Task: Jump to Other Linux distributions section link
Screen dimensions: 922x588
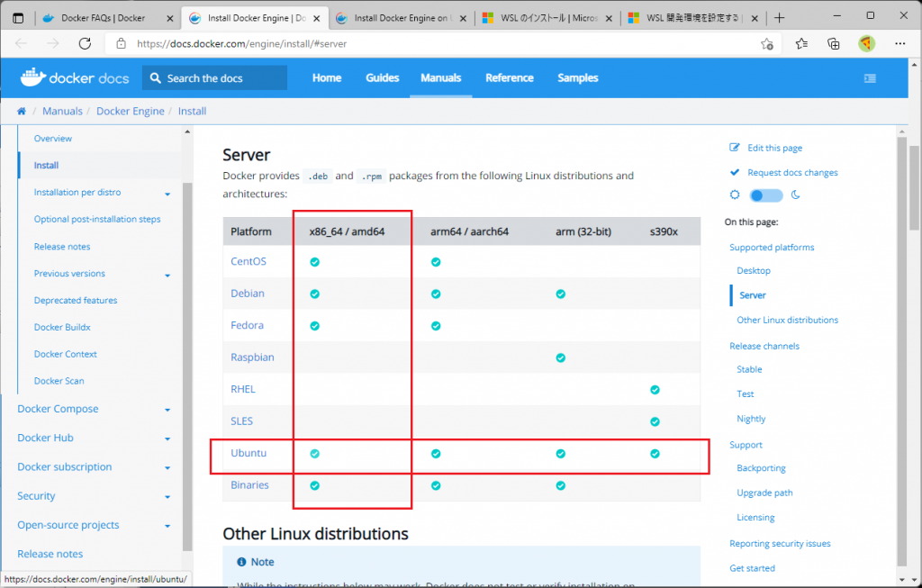Action: click(x=787, y=320)
